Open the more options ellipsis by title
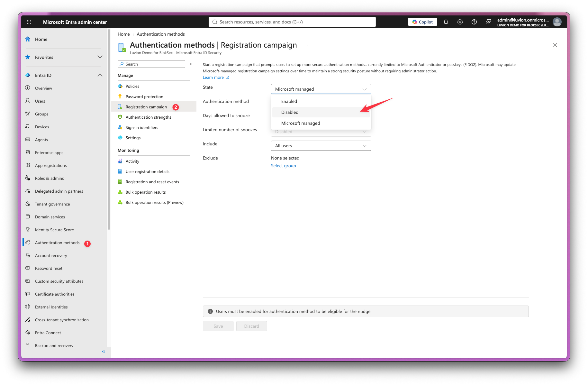The width and height of the screenshot is (588, 385). coord(307,45)
